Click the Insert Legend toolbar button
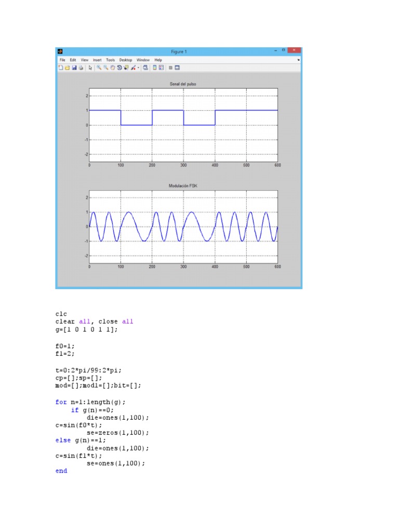Viewport: 399px width, 532px height. click(x=161, y=68)
